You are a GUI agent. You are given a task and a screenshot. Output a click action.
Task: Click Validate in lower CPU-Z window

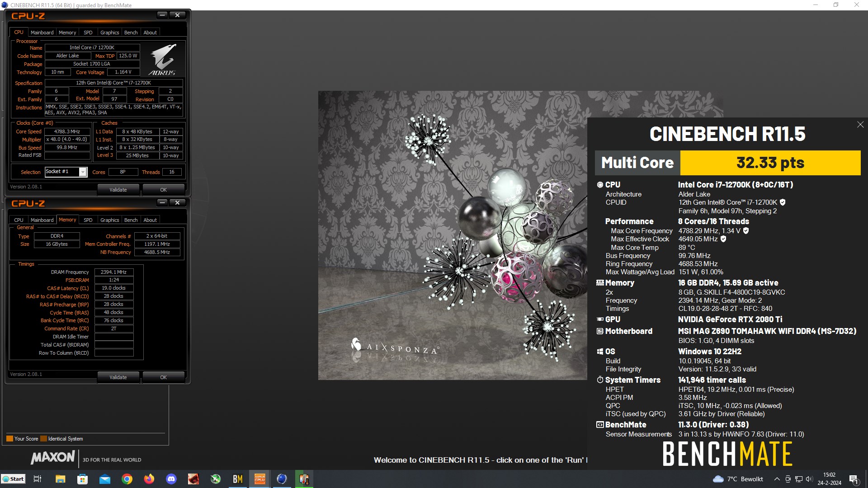click(118, 377)
